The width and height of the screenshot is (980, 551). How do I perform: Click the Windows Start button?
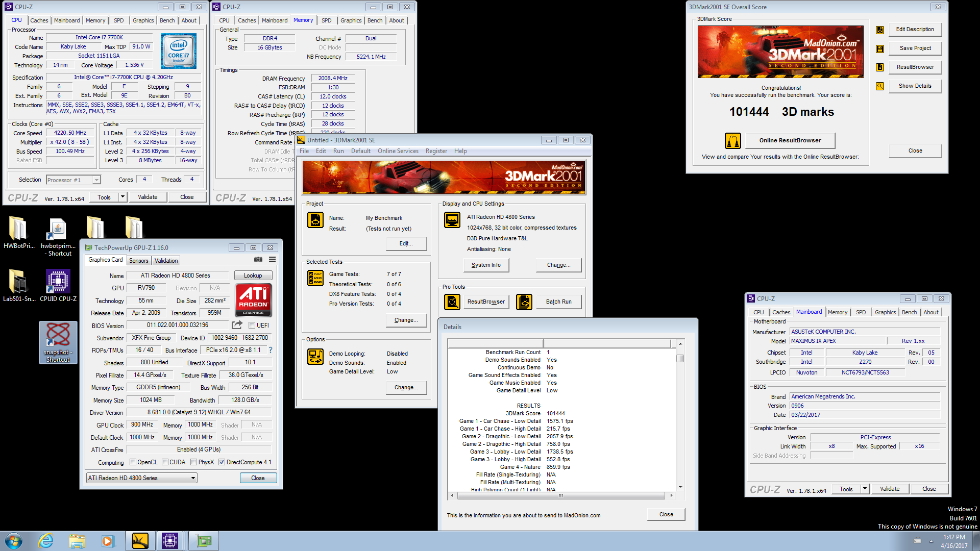14,541
